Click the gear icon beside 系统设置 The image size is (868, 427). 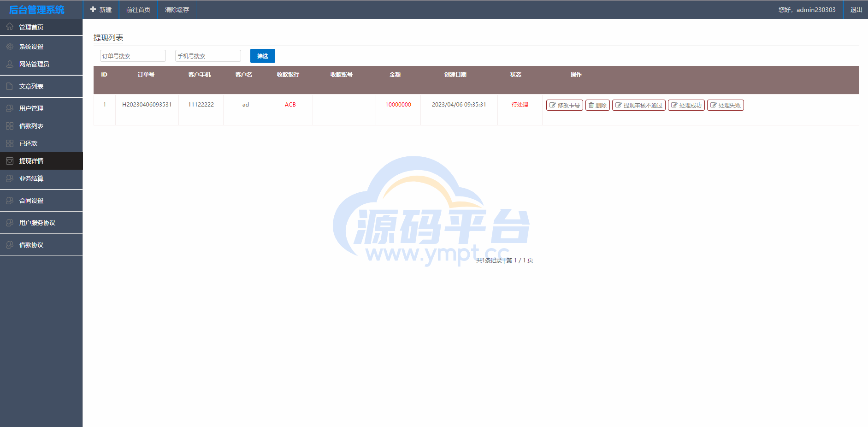pyautogui.click(x=10, y=47)
